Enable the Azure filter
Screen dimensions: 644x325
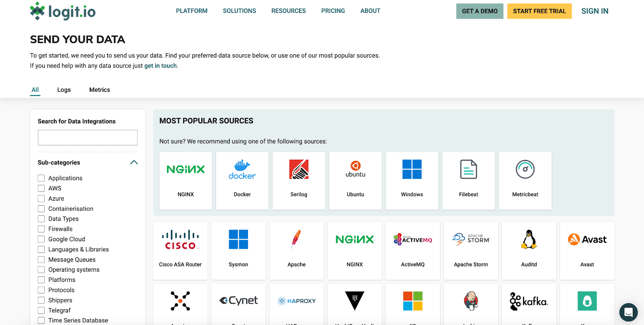click(x=41, y=199)
